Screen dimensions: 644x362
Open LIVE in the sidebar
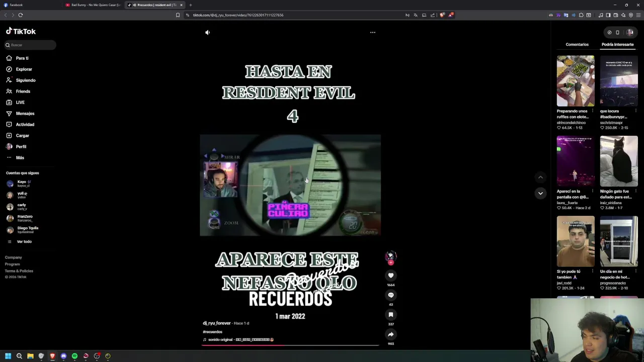click(x=20, y=103)
